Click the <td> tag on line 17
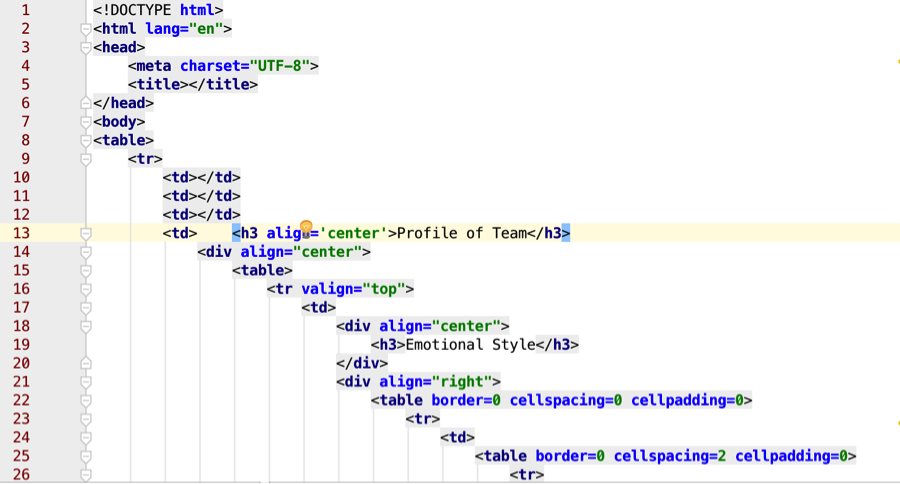 click(319, 307)
